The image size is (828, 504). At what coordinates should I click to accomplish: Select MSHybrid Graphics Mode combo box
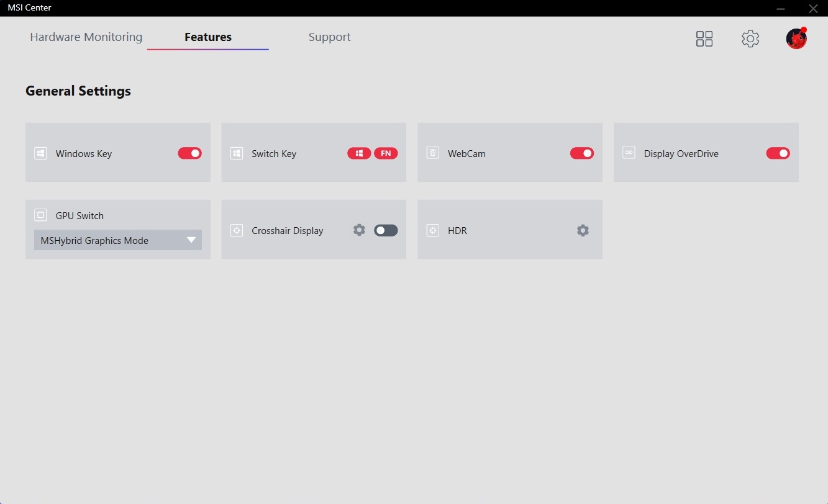point(112,240)
